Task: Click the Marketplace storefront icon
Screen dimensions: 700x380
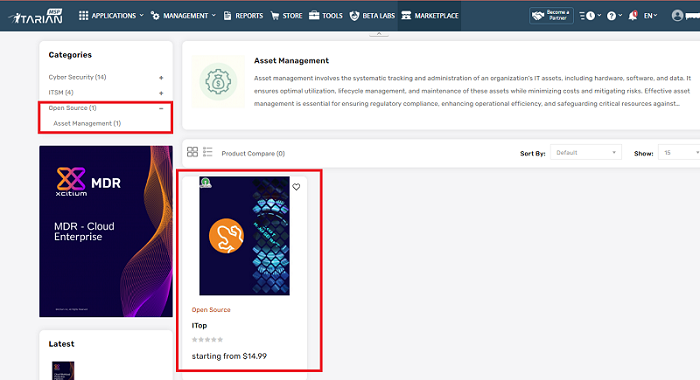Action: point(406,16)
